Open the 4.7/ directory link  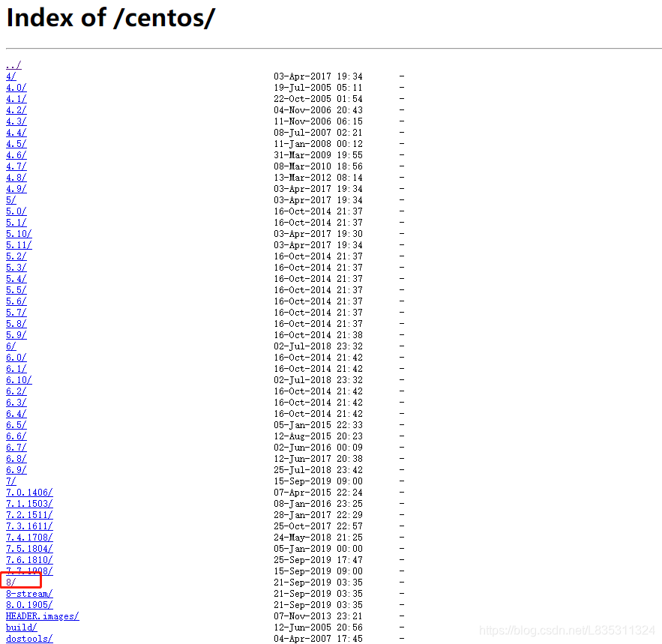(x=16, y=166)
